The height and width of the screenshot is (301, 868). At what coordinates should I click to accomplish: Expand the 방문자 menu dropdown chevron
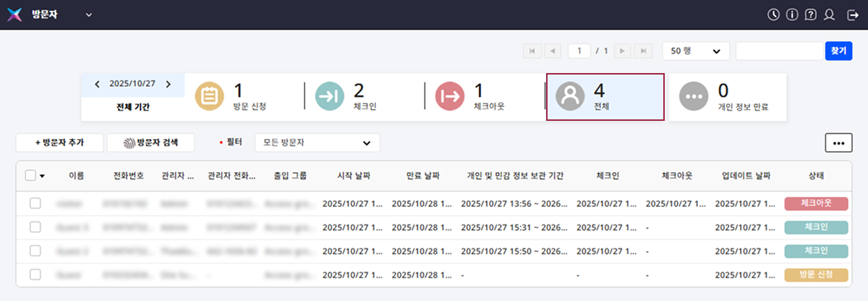click(x=89, y=14)
